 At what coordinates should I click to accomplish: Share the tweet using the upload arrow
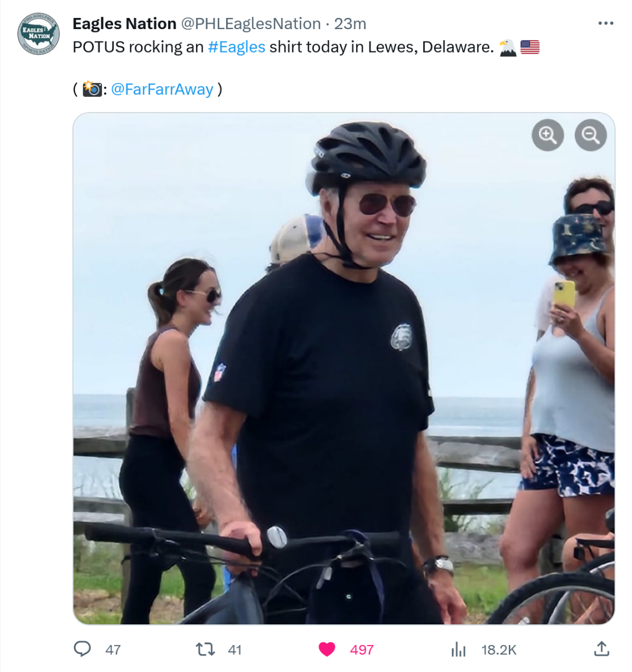click(601, 648)
